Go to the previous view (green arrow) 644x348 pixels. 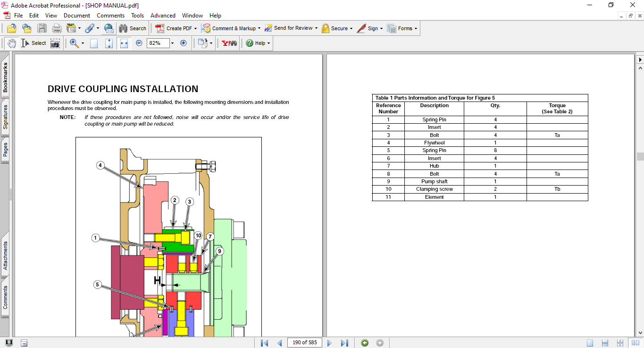pos(365,343)
